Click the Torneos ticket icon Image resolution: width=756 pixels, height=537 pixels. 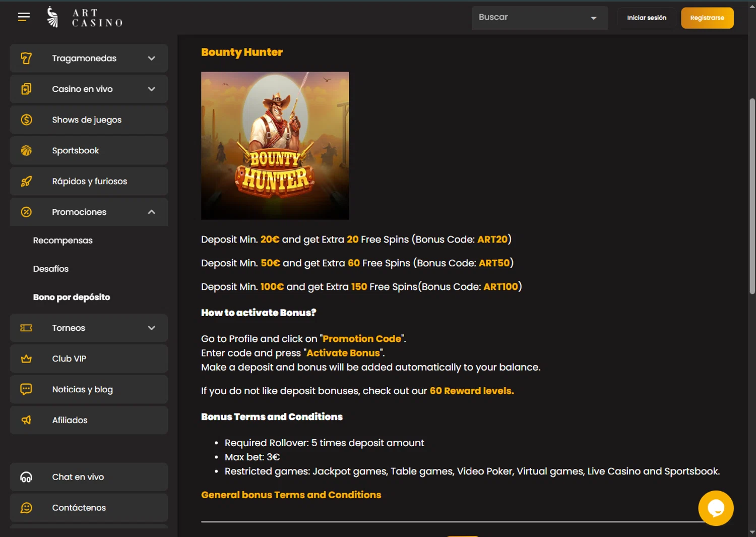click(x=26, y=328)
